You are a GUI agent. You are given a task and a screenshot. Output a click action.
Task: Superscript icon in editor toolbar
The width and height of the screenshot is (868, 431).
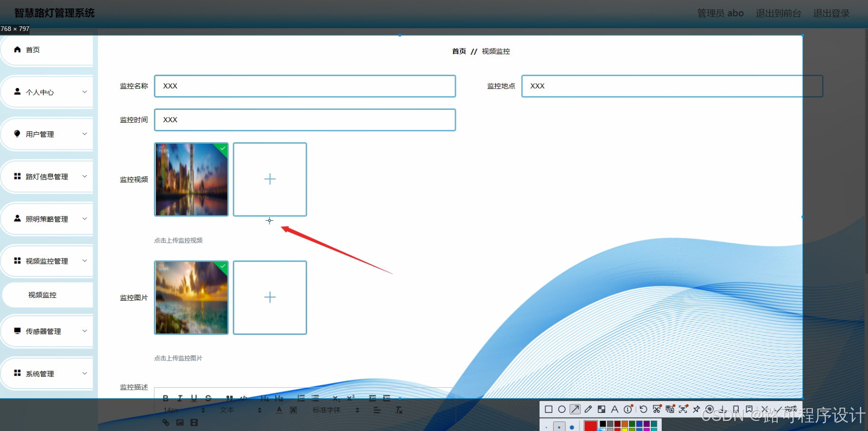coord(350,398)
